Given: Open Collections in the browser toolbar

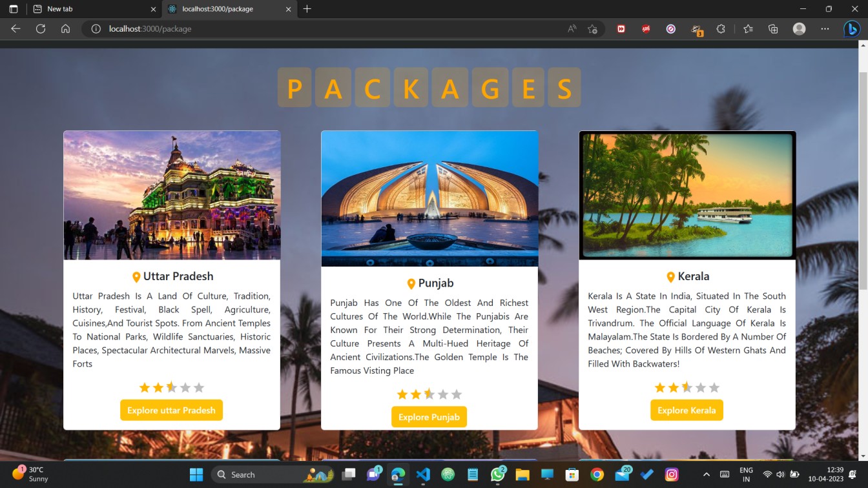Looking at the screenshot, I should point(773,28).
